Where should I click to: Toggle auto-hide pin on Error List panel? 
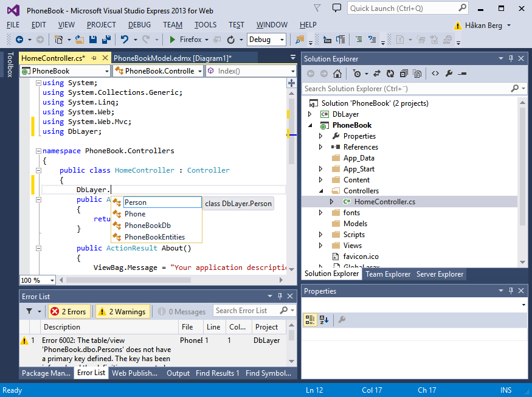coord(280,296)
